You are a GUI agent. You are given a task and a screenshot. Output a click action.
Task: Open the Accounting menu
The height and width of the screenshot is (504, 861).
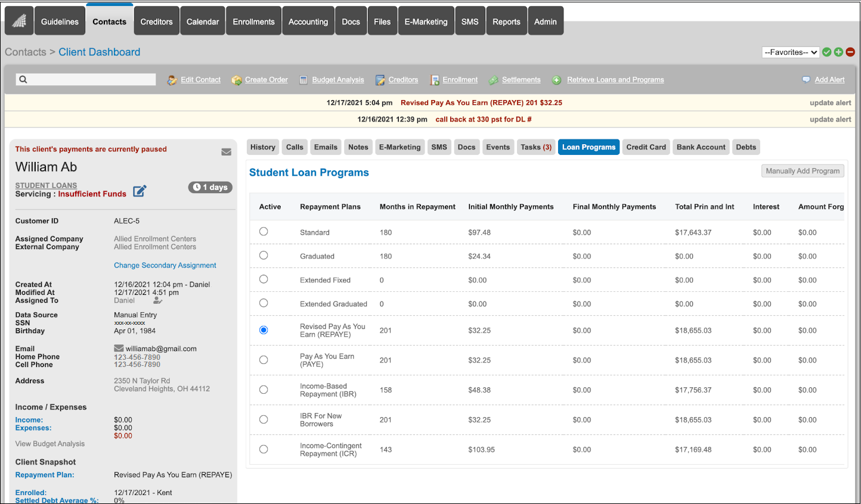[308, 21]
